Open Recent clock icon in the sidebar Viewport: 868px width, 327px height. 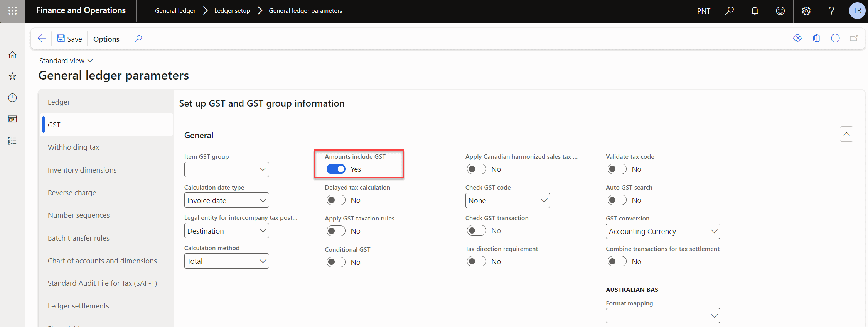click(12, 98)
